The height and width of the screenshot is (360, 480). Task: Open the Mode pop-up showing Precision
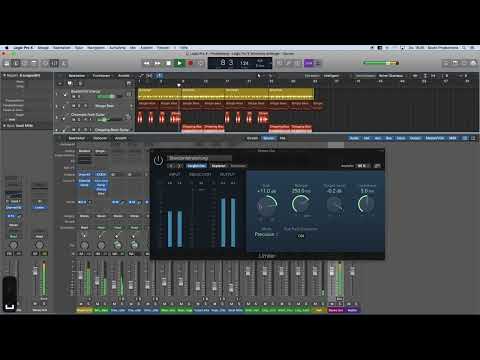pyautogui.click(x=266, y=234)
